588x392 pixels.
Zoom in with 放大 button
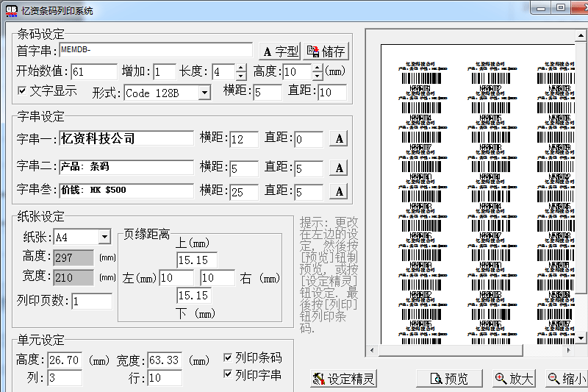coord(514,379)
